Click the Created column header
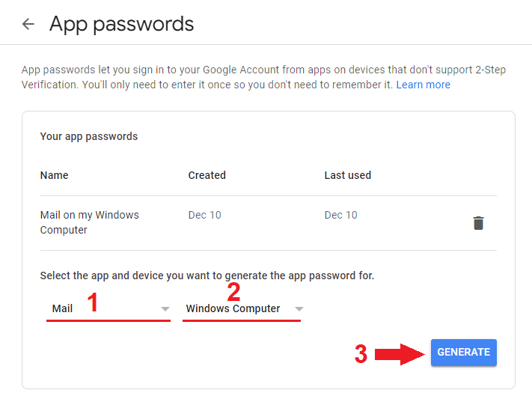Screen dimensions: 532x405 point(207,175)
